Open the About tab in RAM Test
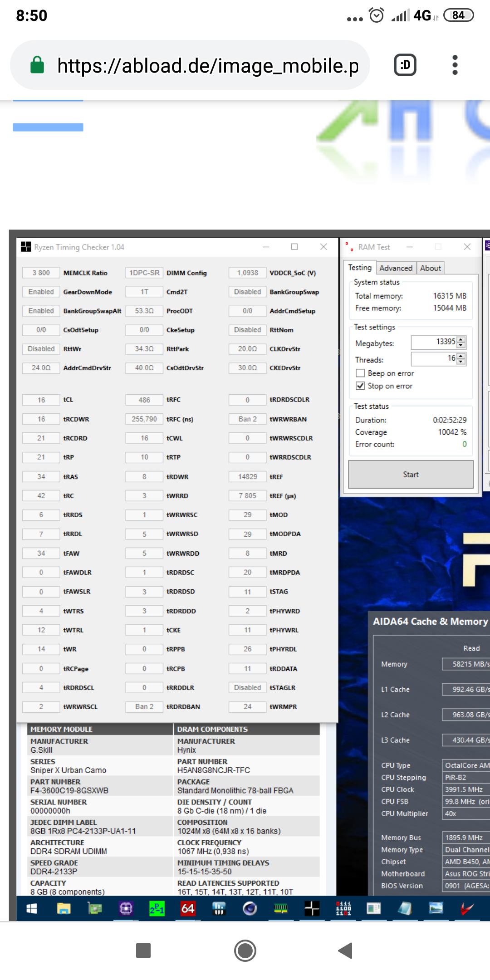Screen dimensions: 490x980 coord(431,268)
